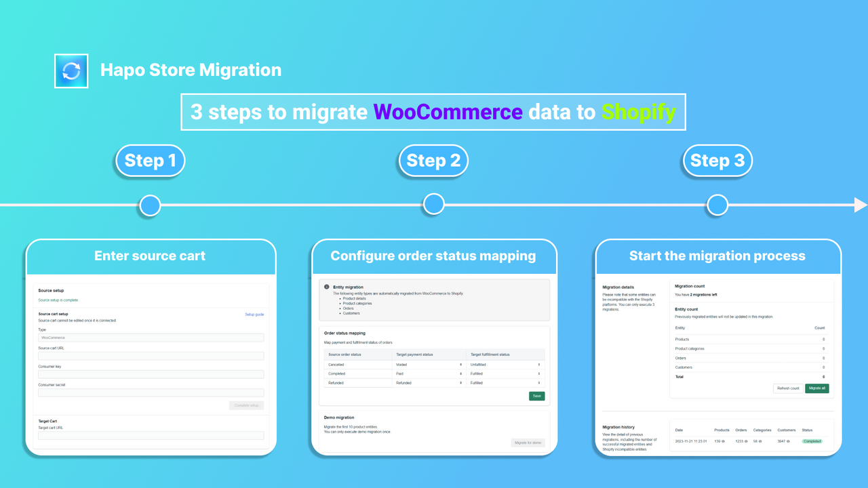This screenshot has width=868, height=488.
Task: Click 'You have 2 migrations left' text
Action: pos(696,295)
